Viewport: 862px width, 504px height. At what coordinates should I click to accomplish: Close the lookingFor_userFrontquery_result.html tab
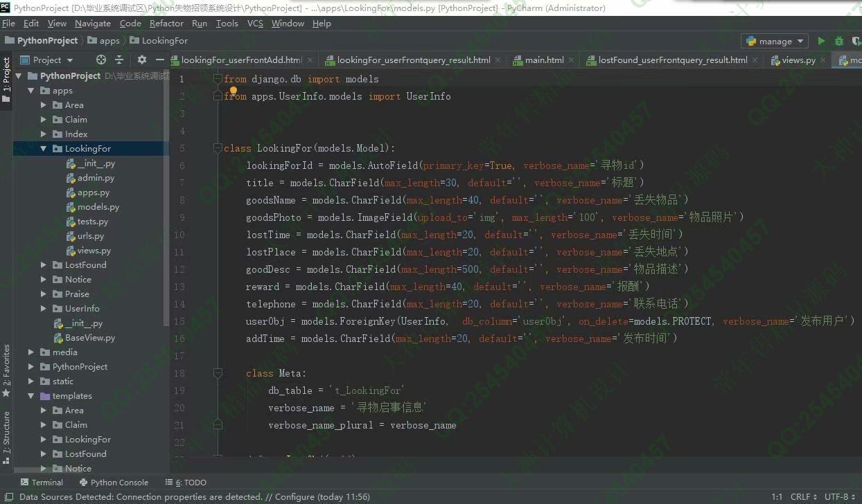click(x=498, y=60)
